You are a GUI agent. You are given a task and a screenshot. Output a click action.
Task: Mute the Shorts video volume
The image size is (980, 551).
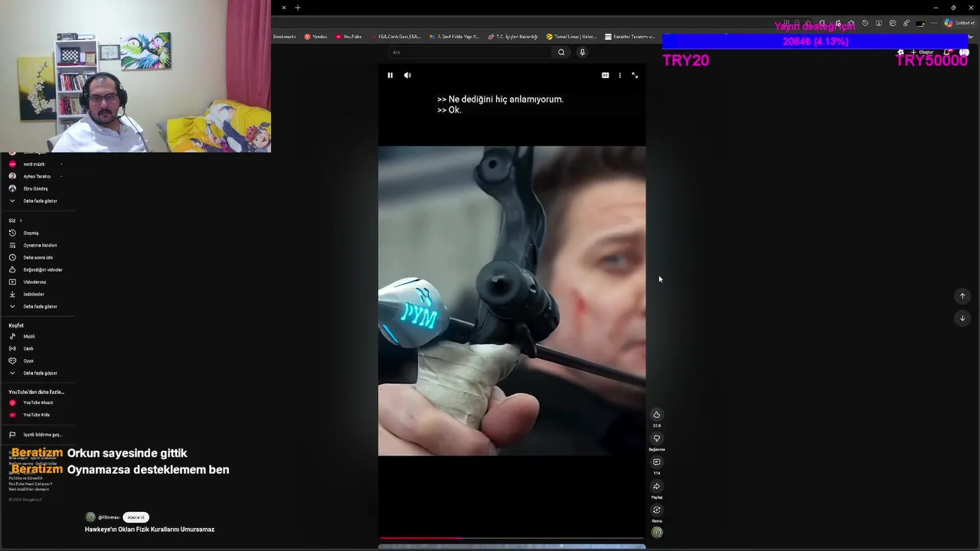pyautogui.click(x=407, y=75)
